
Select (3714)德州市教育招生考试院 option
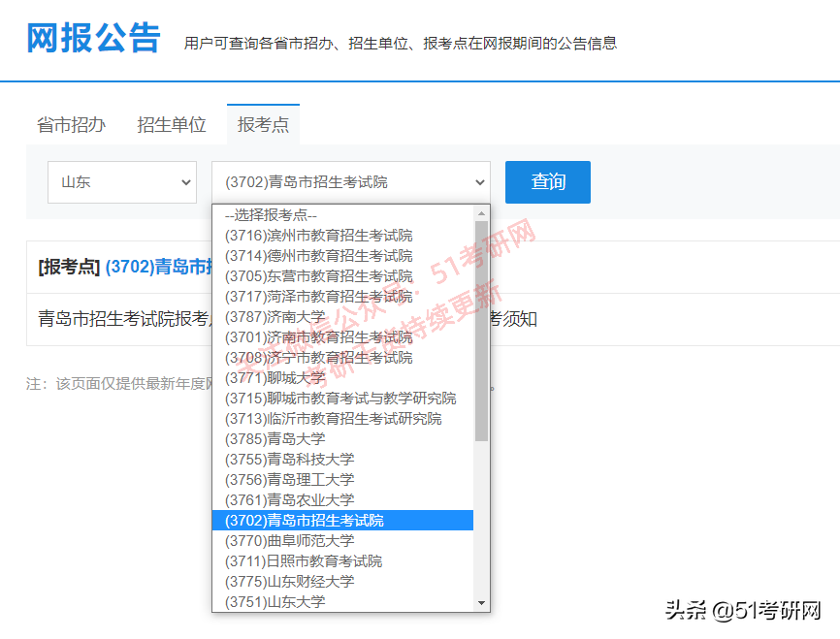pos(342,256)
